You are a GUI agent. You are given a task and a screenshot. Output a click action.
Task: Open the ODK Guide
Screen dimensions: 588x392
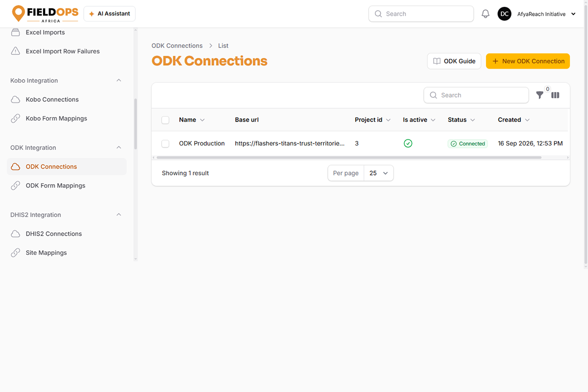[x=454, y=61]
